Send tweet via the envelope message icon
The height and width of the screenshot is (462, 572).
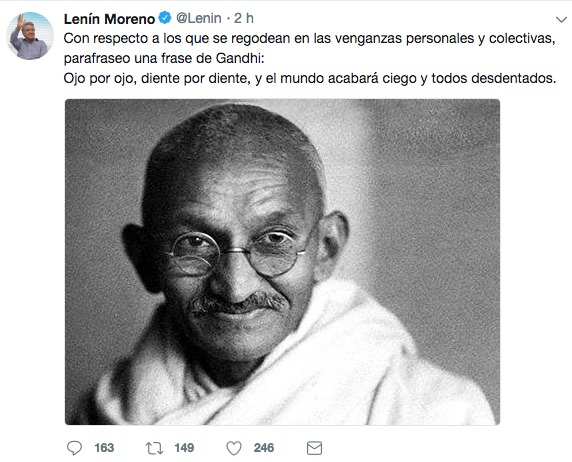click(314, 448)
